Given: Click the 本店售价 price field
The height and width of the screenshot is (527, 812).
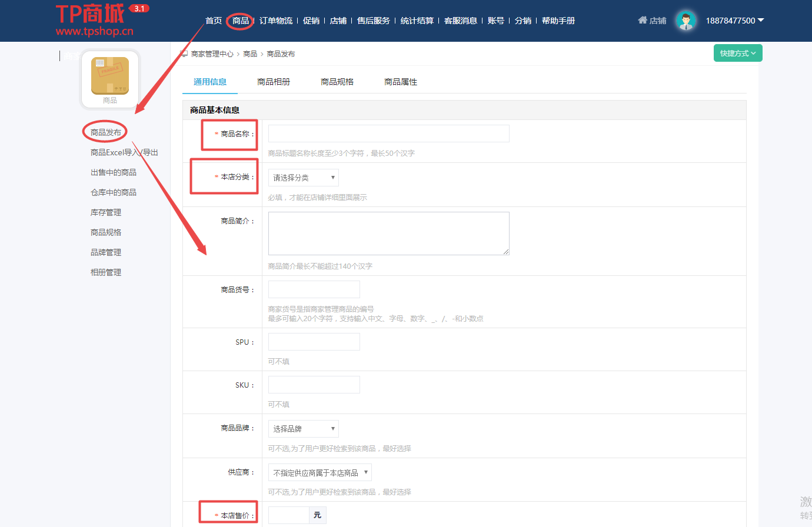Looking at the screenshot, I should (289, 515).
